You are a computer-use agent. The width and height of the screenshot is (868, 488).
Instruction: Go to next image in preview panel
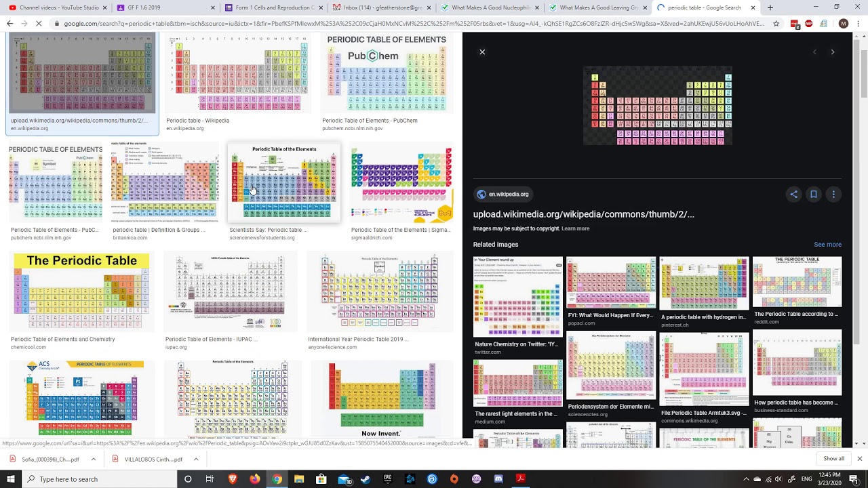click(833, 52)
